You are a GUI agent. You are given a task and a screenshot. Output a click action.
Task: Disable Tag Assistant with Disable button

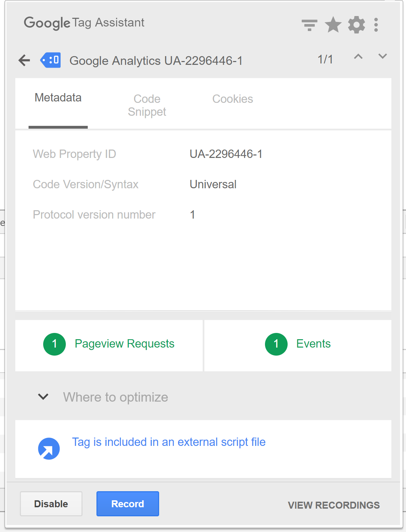tap(51, 504)
